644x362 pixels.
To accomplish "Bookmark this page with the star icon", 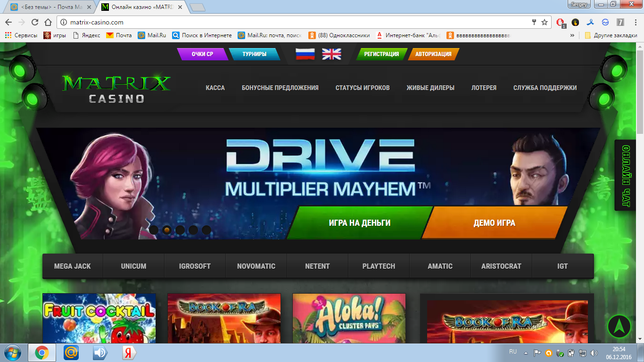I will (545, 22).
